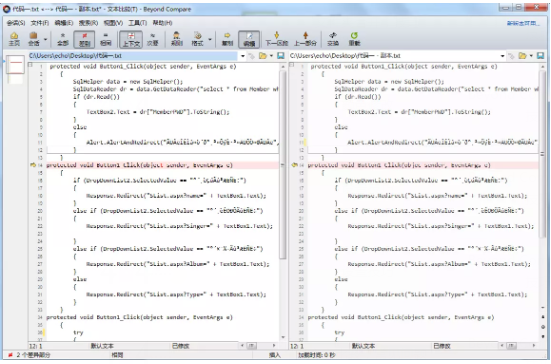The image size is (551, 364).
Task: Click the right file path field
Action: [x=394, y=56]
